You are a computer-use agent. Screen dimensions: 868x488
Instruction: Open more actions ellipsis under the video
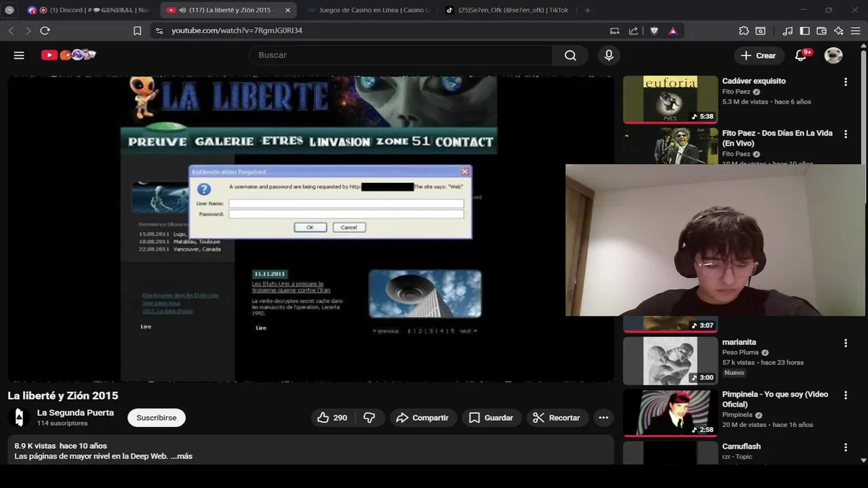(x=604, y=418)
